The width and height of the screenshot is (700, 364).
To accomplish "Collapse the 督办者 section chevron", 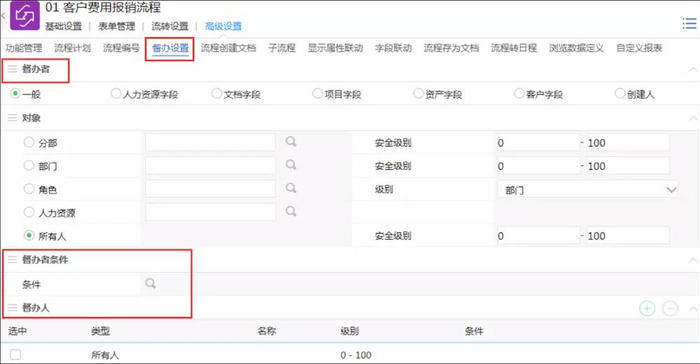I will click(x=692, y=69).
